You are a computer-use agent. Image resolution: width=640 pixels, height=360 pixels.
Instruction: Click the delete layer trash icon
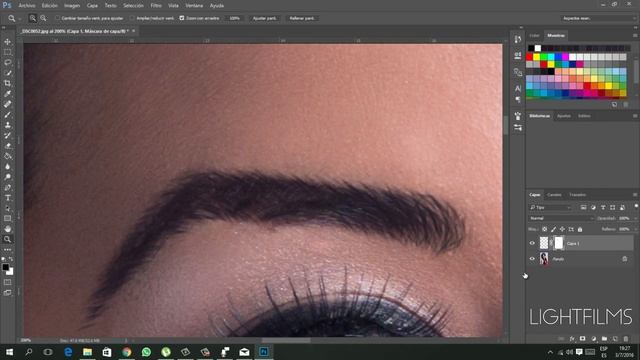coord(626,339)
